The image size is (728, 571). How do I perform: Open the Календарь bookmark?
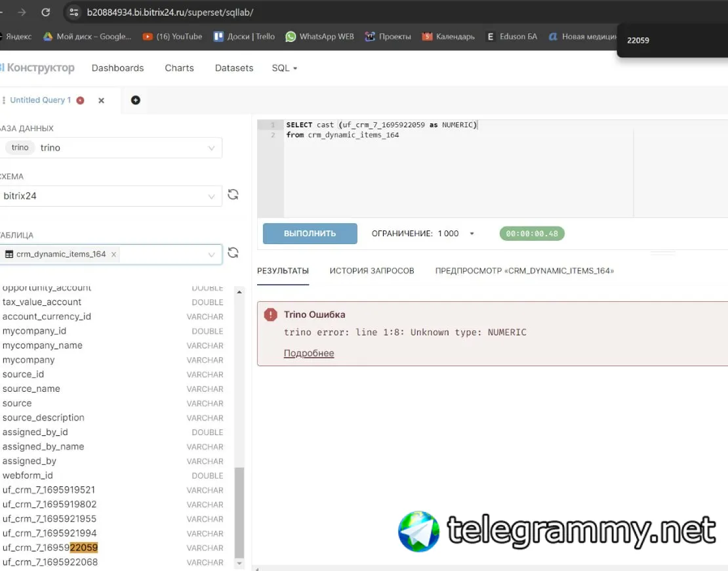click(x=449, y=36)
